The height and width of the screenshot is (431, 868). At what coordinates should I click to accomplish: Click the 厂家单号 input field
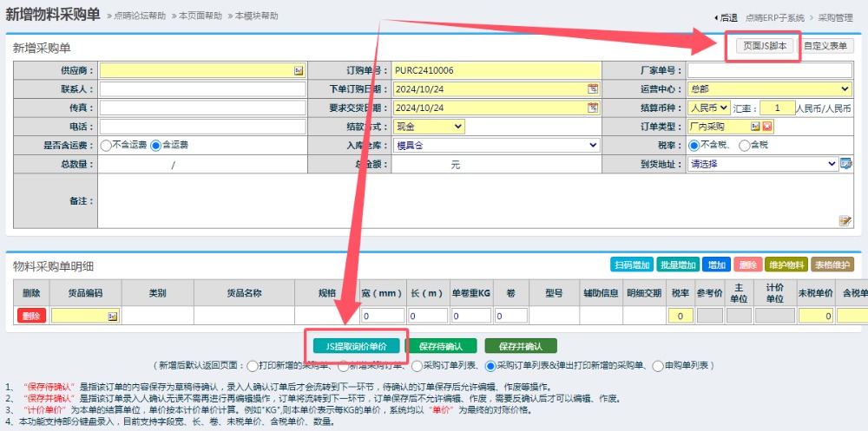point(769,70)
